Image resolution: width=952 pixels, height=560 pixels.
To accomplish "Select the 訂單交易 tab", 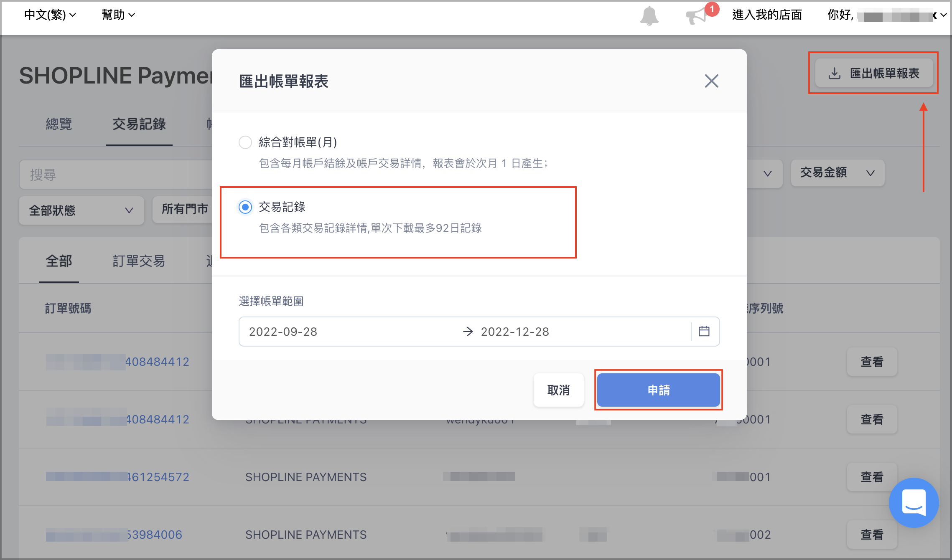I will point(139,261).
